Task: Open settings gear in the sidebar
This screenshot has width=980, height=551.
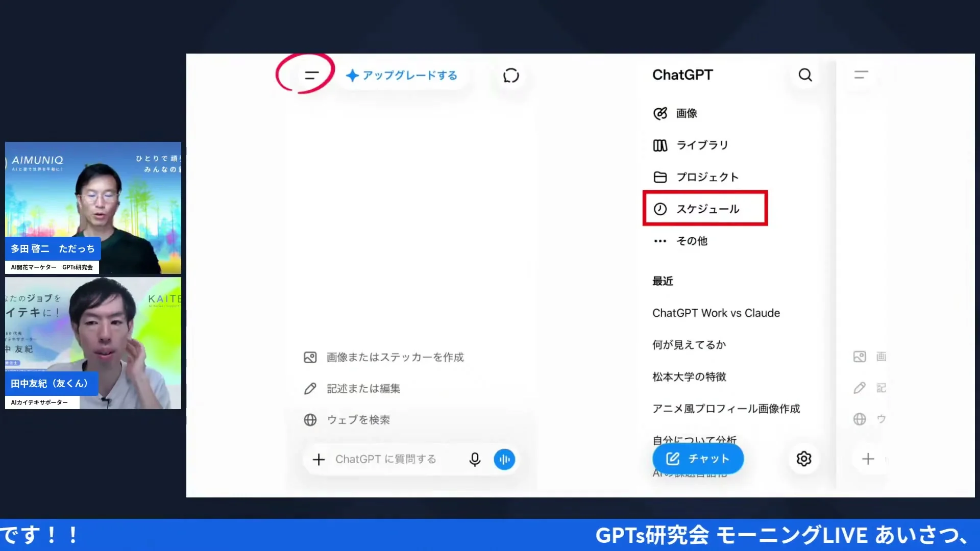Action: coord(803,459)
